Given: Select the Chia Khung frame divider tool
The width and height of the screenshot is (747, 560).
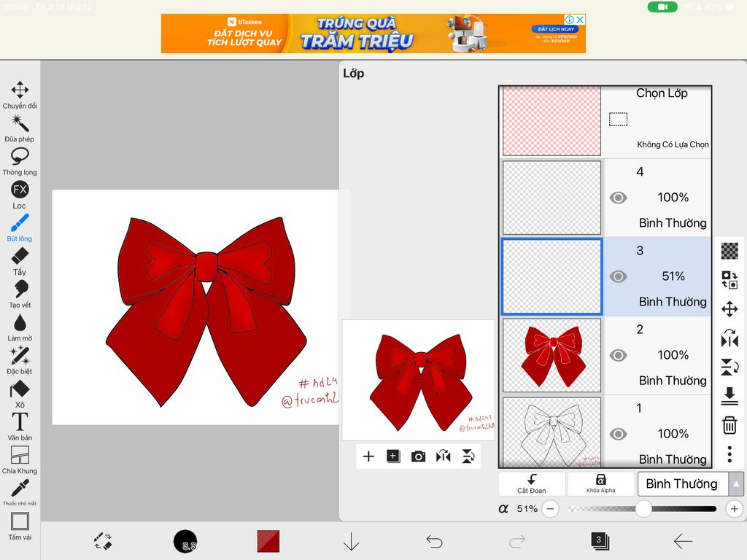Looking at the screenshot, I should pos(20,460).
